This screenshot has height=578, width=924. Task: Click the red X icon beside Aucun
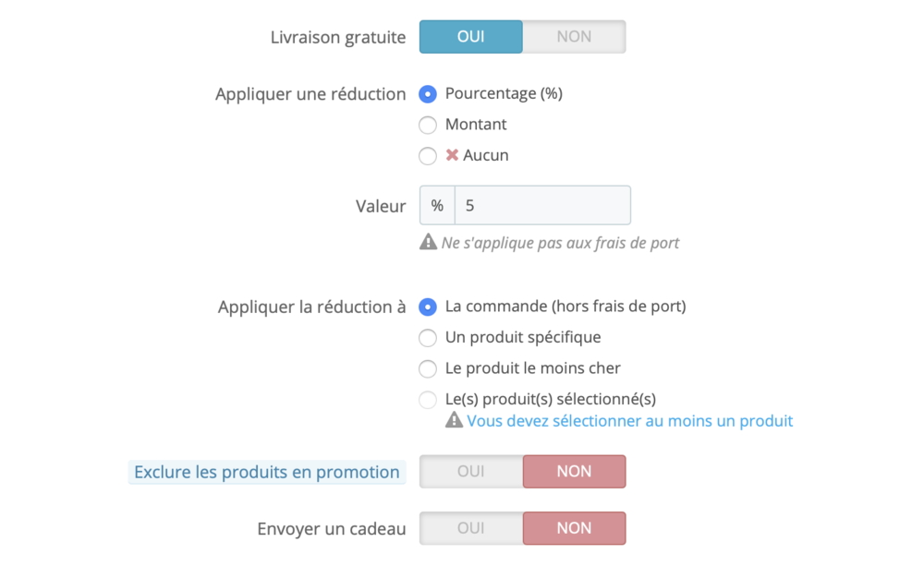(x=452, y=155)
